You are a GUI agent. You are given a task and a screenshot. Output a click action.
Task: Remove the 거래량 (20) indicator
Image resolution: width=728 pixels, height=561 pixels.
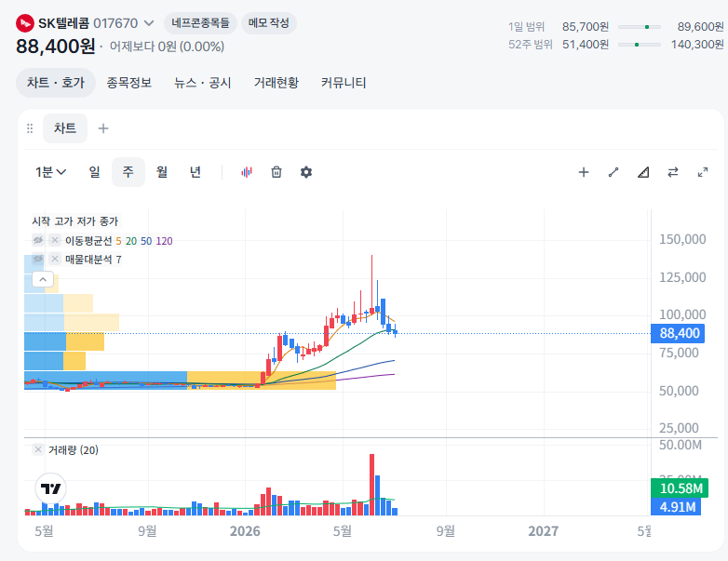38,449
